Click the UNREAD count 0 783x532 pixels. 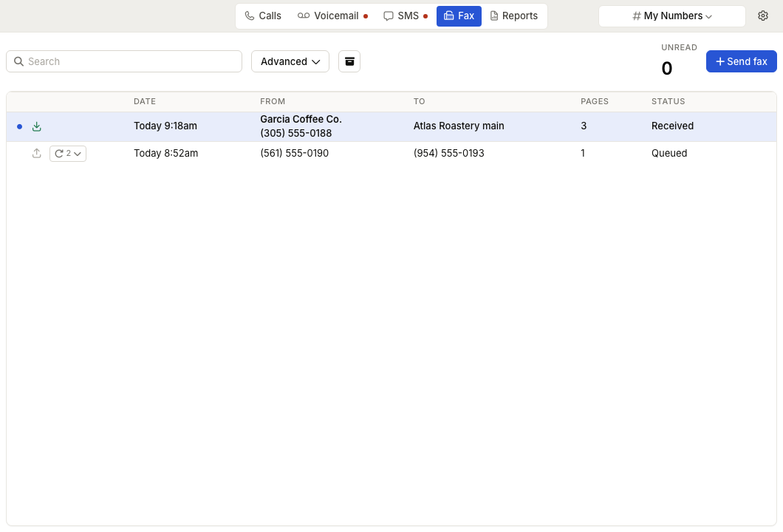tap(666, 69)
